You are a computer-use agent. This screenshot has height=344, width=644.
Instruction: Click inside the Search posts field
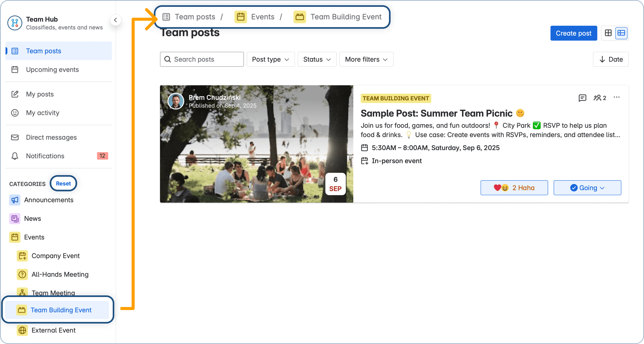pyautogui.click(x=201, y=59)
